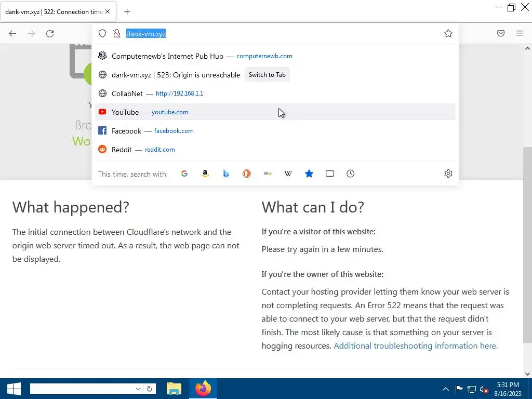The image size is (532, 399).
Task: Open the insecure connection padlock icon
Action: coord(117,33)
